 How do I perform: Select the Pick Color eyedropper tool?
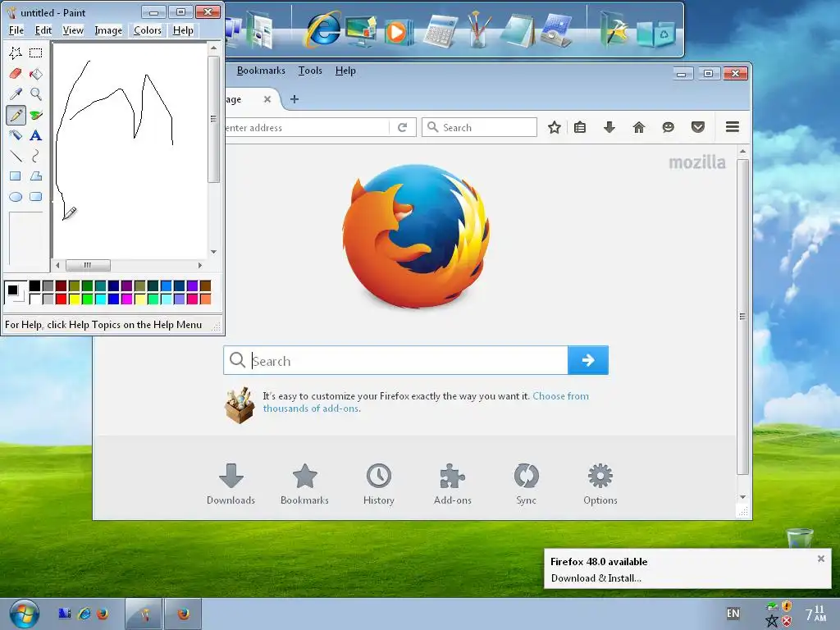click(16, 94)
